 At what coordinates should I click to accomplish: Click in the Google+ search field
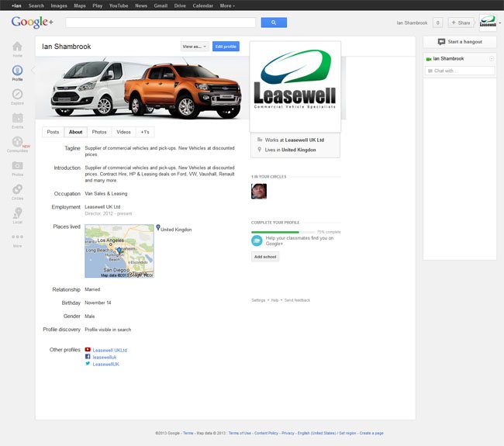(161, 22)
